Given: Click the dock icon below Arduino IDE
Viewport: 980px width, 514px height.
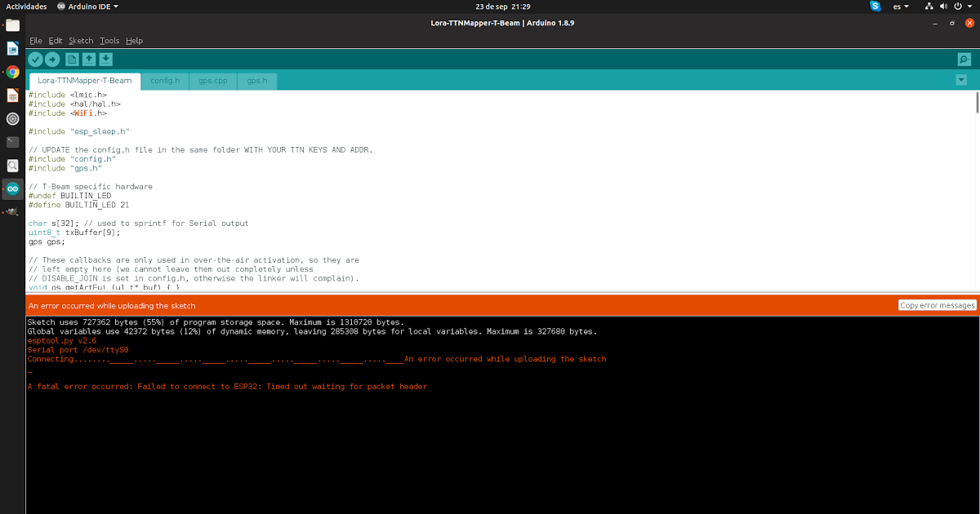Looking at the screenshot, I should tap(12, 212).
